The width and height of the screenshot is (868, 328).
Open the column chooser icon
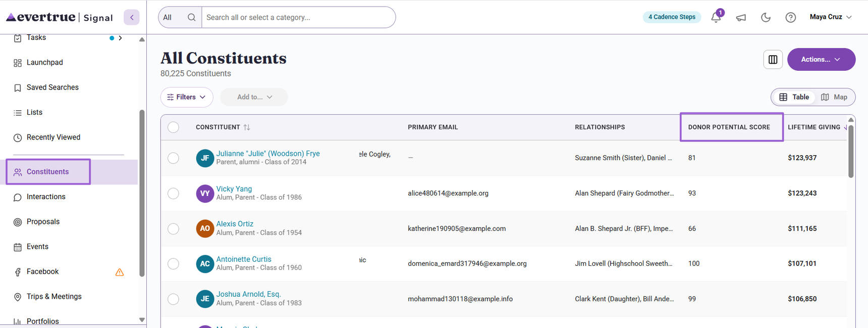pos(773,60)
